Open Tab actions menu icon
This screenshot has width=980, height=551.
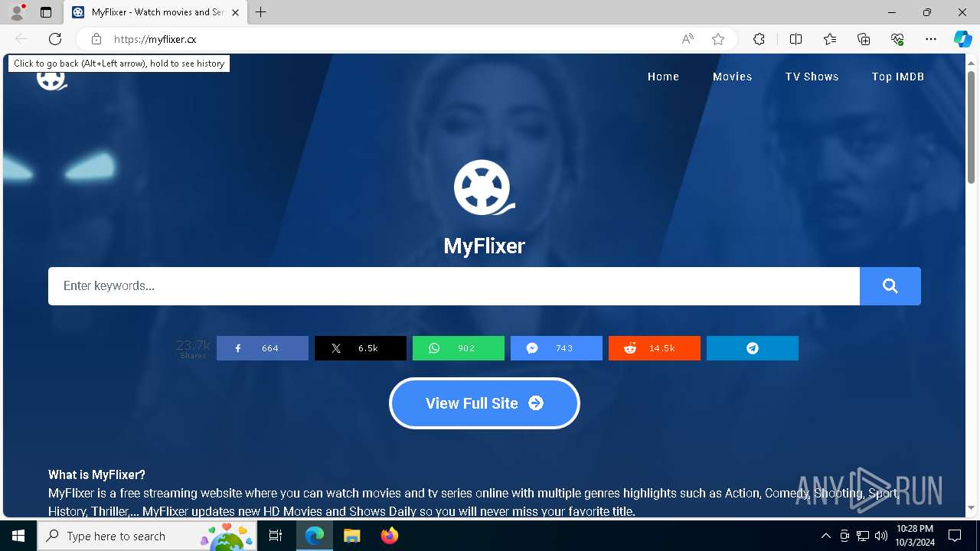click(x=46, y=12)
